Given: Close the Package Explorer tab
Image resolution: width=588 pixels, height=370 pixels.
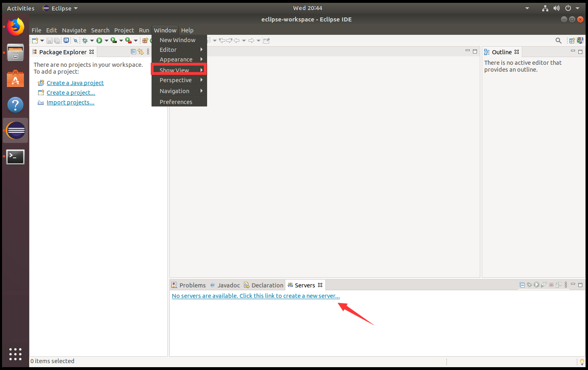Looking at the screenshot, I should coord(92,52).
